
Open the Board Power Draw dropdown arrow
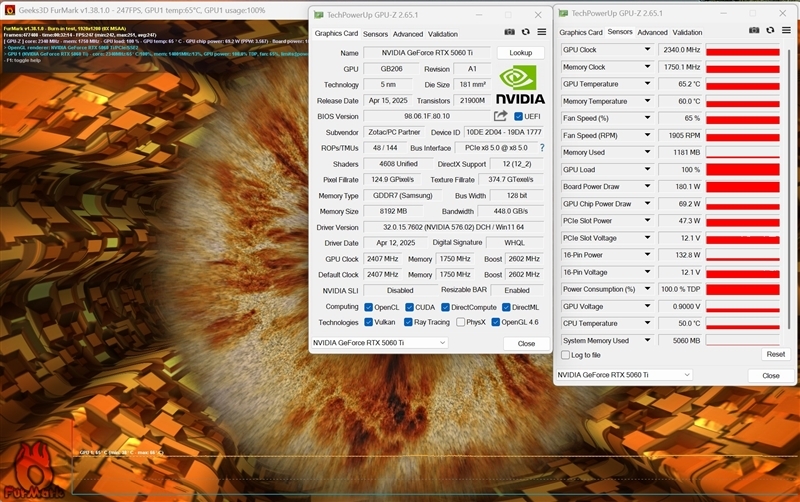pyautogui.click(x=647, y=186)
